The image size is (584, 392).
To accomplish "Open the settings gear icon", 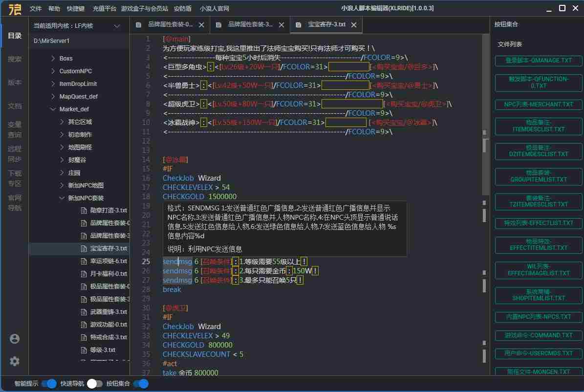I will coord(14,361).
